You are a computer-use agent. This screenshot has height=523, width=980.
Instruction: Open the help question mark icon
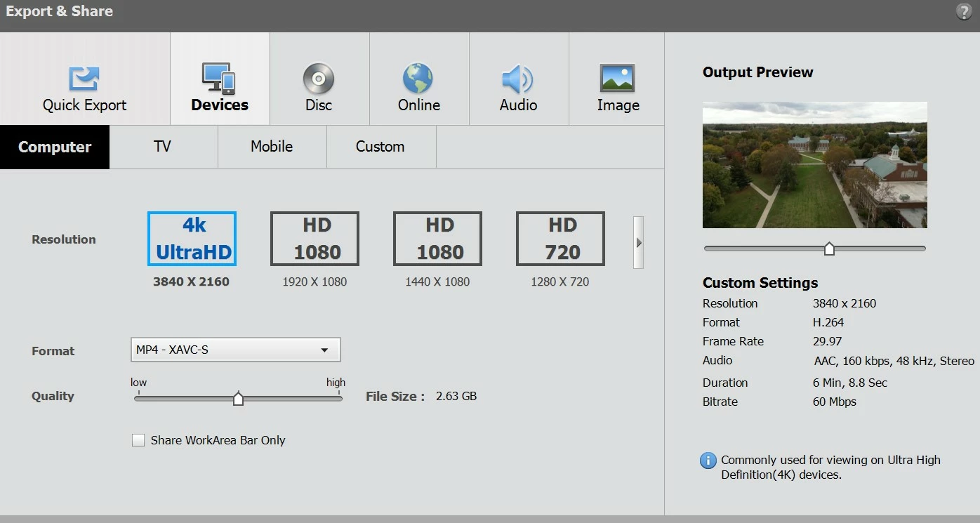pyautogui.click(x=964, y=12)
